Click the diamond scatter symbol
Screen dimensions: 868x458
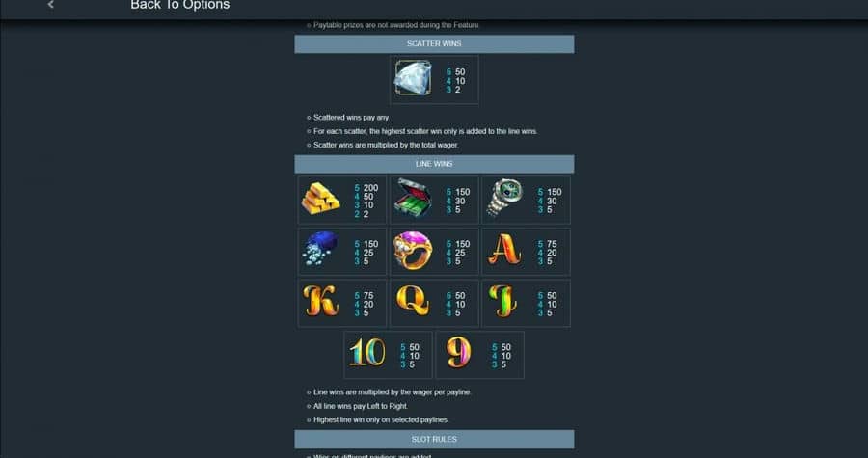pos(413,78)
